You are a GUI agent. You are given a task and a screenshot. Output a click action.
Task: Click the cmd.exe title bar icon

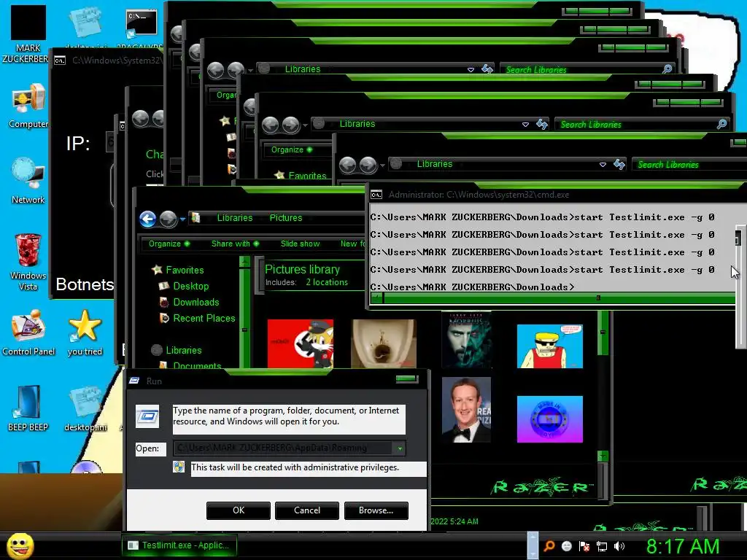pos(376,194)
